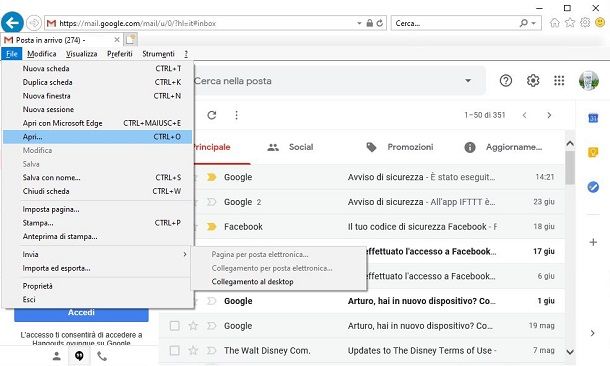Open the Google apps grid icon
The width and height of the screenshot is (610, 366).
(x=559, y=81)
